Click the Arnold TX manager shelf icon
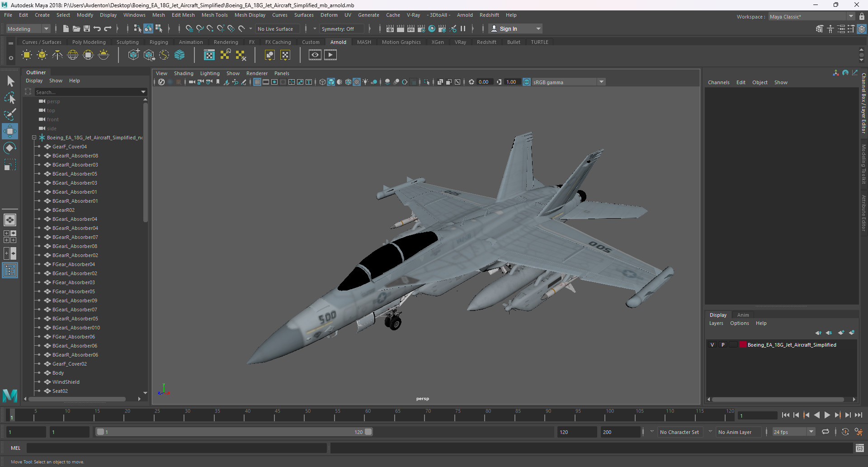This screenshot has height=467, width=868. [209, 55]
